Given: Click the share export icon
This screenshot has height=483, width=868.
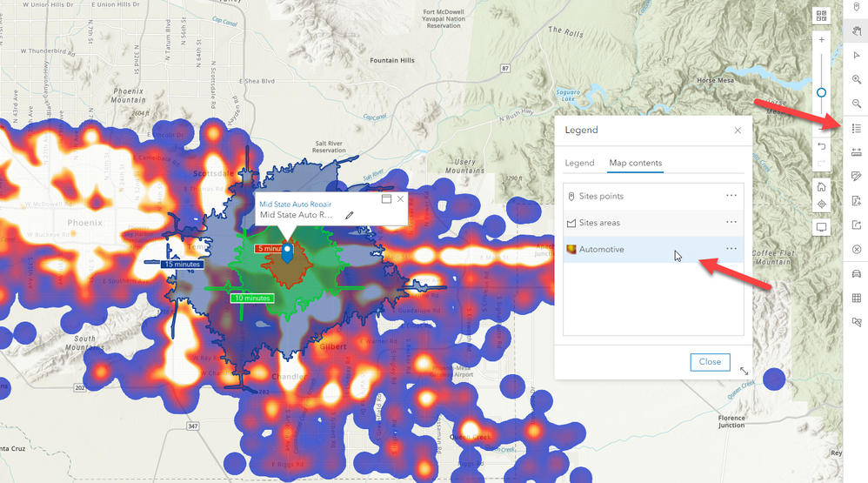Looking at the screenshot, I should point(857,225).
